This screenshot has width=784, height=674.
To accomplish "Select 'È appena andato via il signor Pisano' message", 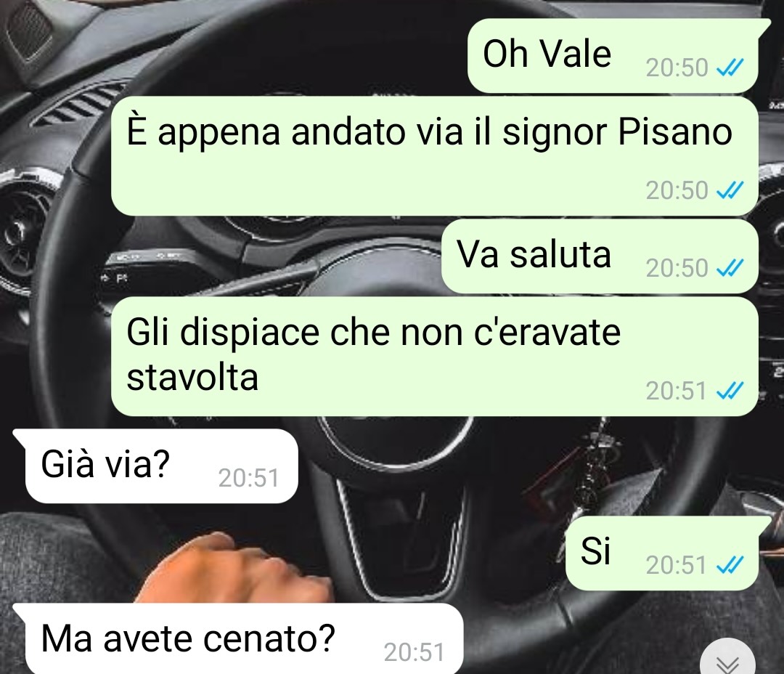I will [435, 156].
